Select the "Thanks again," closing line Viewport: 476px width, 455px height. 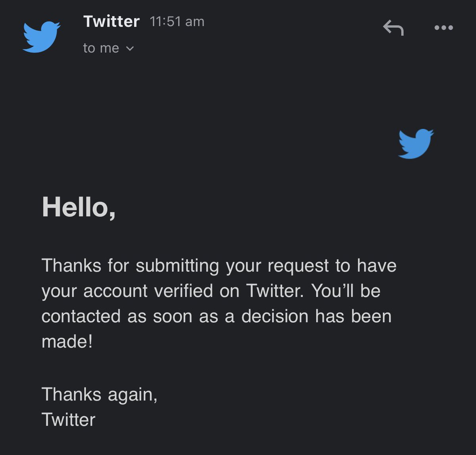pos(99,395)
